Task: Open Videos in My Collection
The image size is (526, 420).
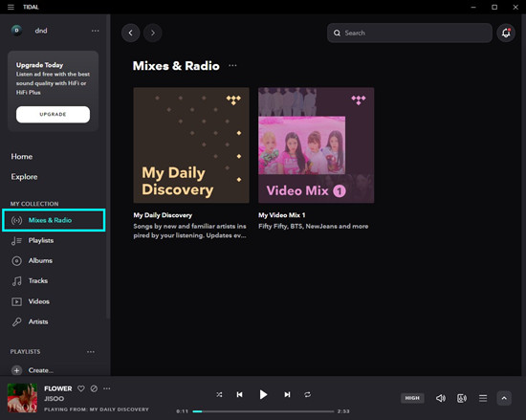Action: pos(39,301)
